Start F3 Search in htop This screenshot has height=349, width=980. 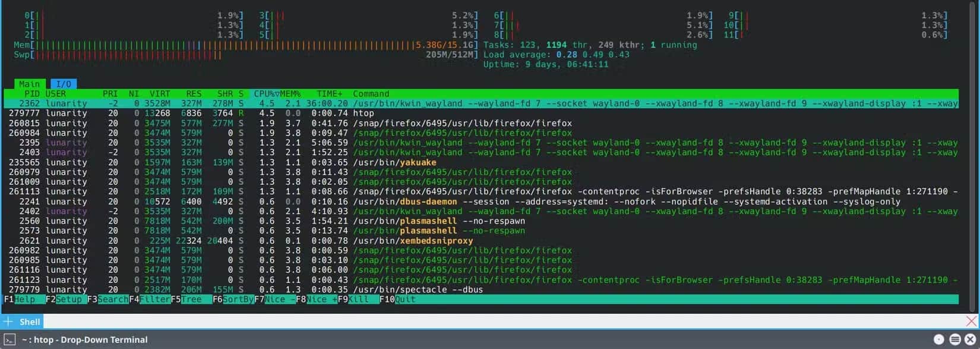click(x=108, y=299)
